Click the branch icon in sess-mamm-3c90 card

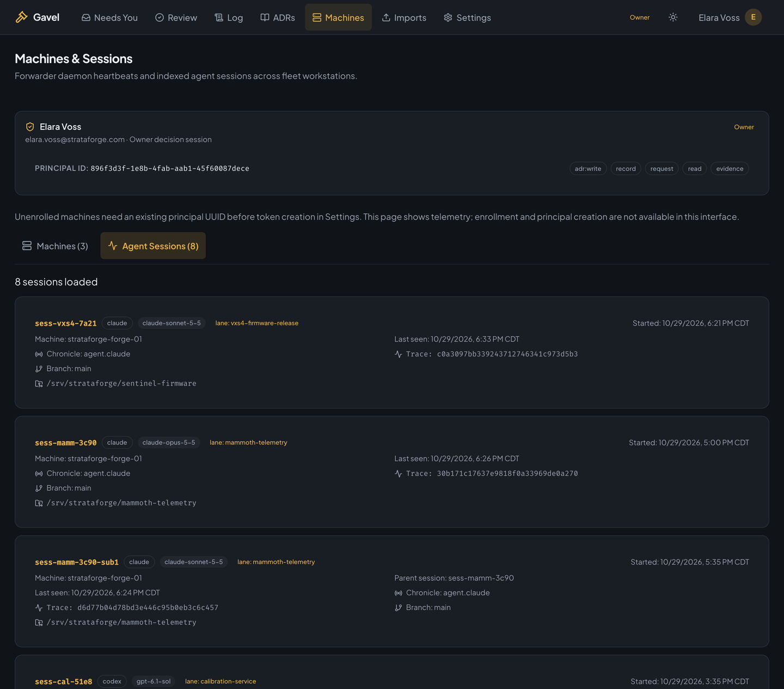coord(39,488)
